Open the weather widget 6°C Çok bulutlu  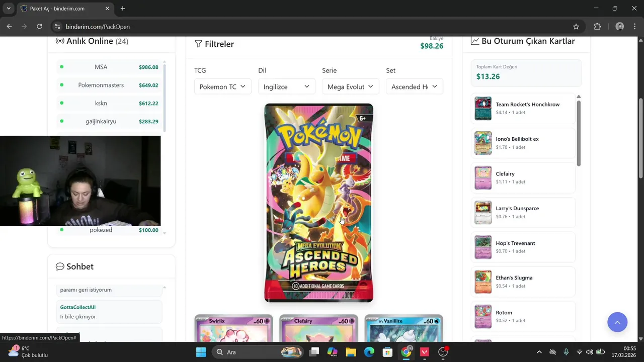pyautogui.click(x=29, y=351)
